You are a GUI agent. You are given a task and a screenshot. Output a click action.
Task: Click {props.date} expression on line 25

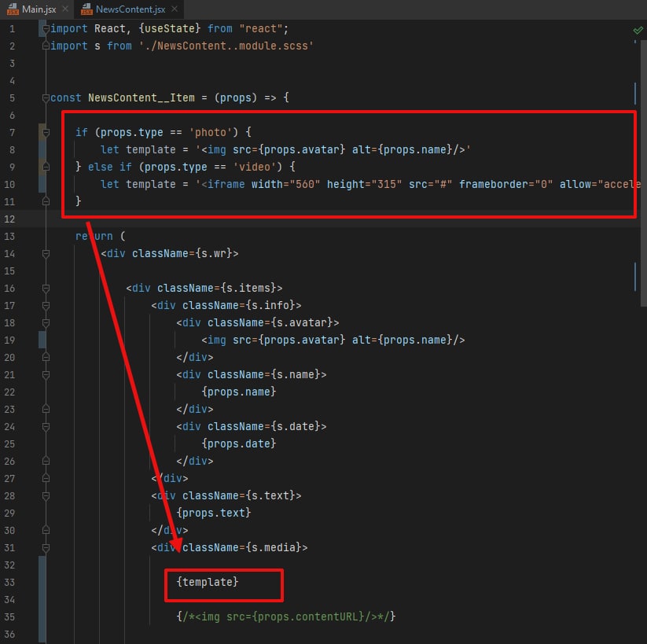coord(239,443)
